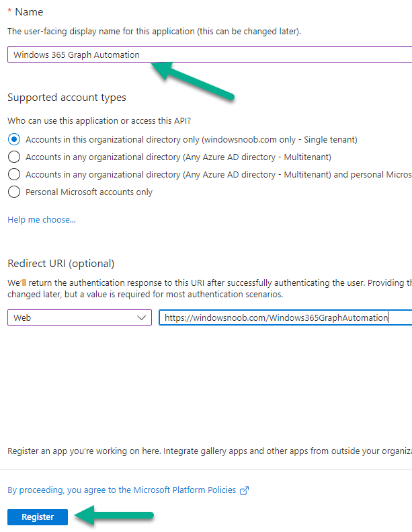
Task: Click the green arrow pointing to Register
Action: 114,515
